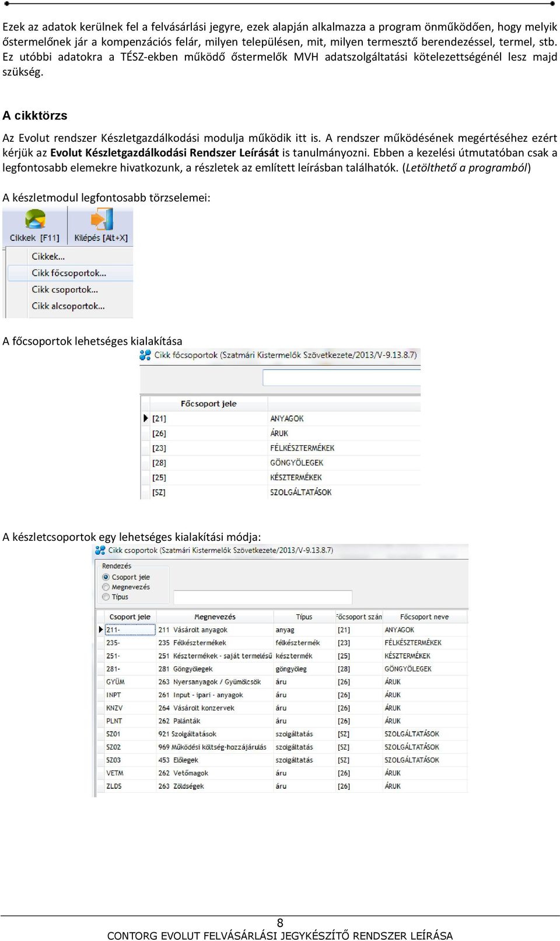The height and width of the screenshot is (941, 560).
Task: Click the Típus column header
Action: click(304, 617)
